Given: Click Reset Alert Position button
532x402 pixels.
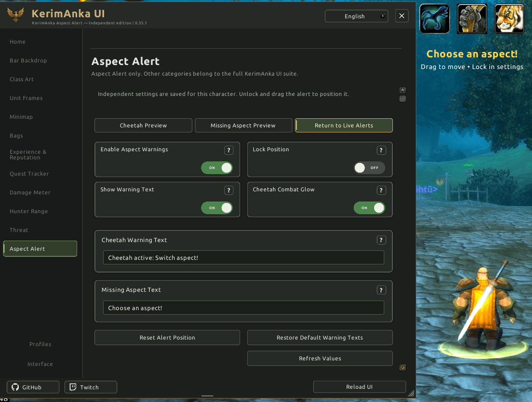Looking at the screenshot, I should click(x=168, y=338).
